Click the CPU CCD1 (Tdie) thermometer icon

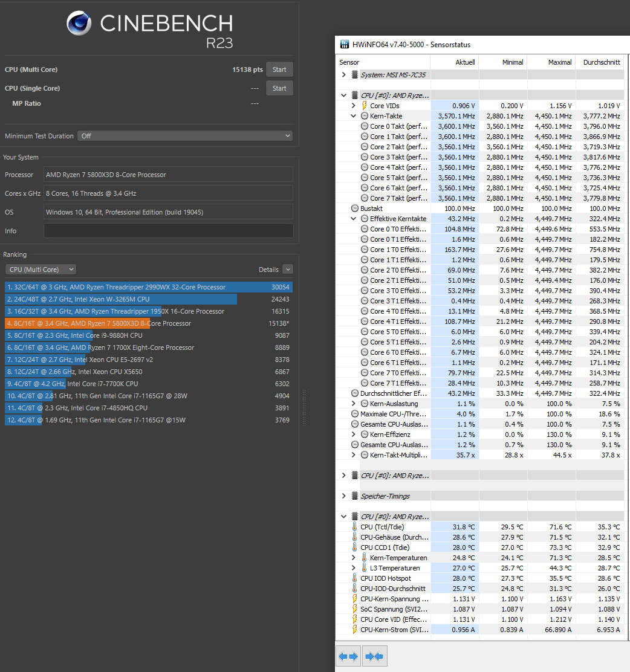pyautogui.click(x=355, y=548)
